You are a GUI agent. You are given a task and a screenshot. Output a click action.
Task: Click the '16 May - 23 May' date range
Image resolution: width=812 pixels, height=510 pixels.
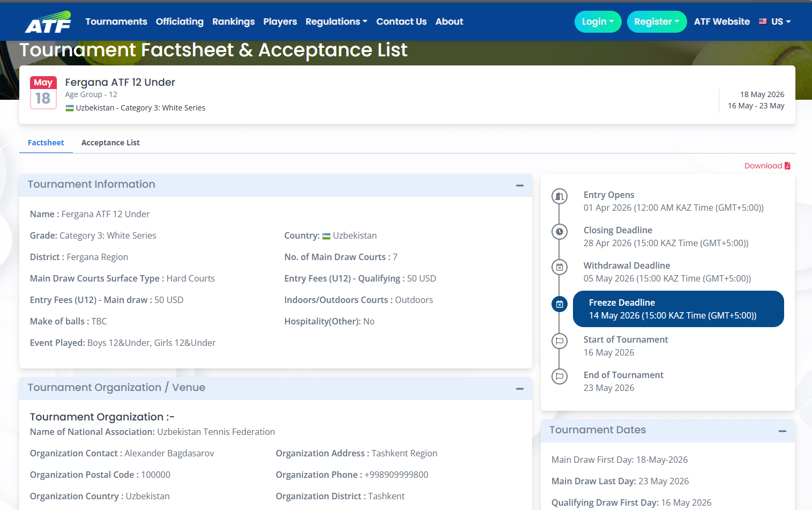756,106
